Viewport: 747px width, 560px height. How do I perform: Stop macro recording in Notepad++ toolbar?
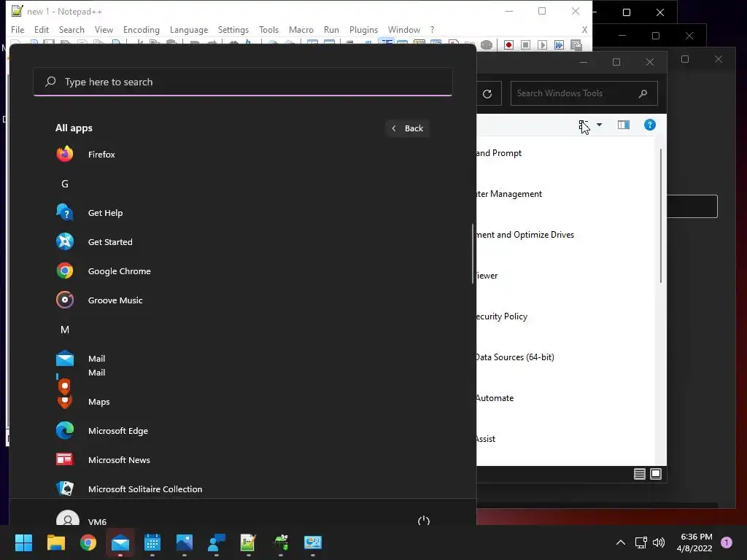tap(525, 44)
